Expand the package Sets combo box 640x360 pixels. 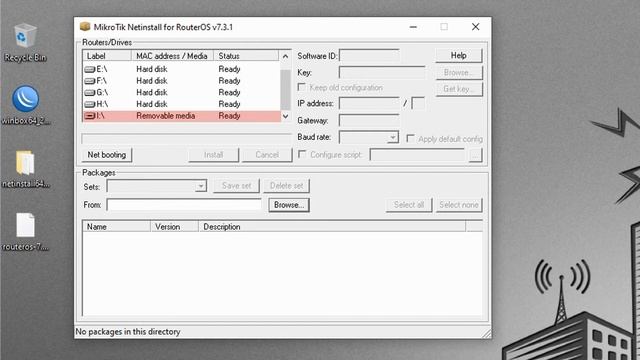200,186
